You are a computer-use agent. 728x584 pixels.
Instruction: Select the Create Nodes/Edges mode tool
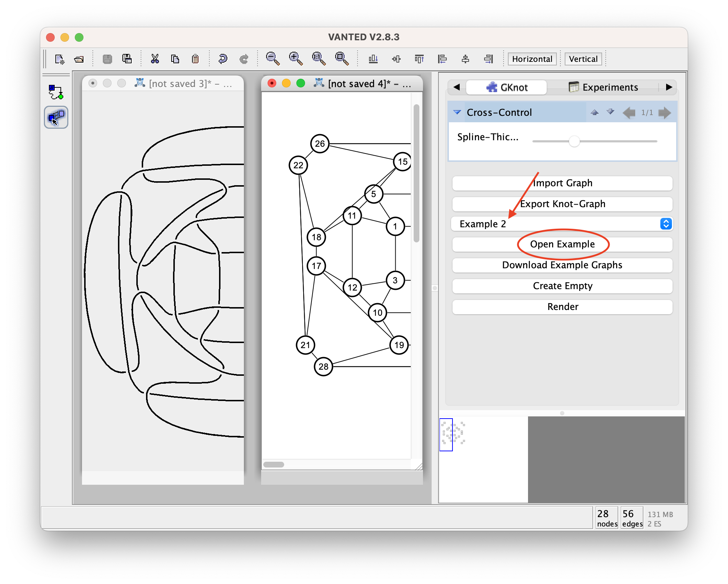pyautogui.click(x=56, y=92)
